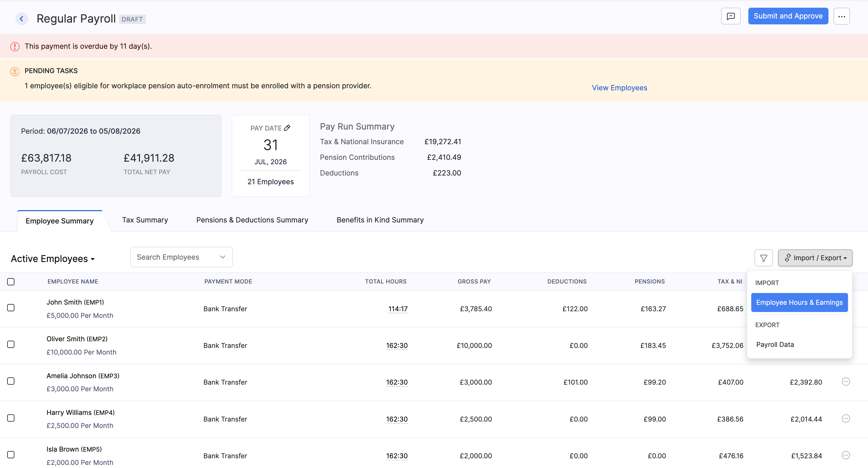Image resolution: width=868 pixels, height=468 pixels.
Task: Check the box for Isla Brown
Action: tap(11, 455)
